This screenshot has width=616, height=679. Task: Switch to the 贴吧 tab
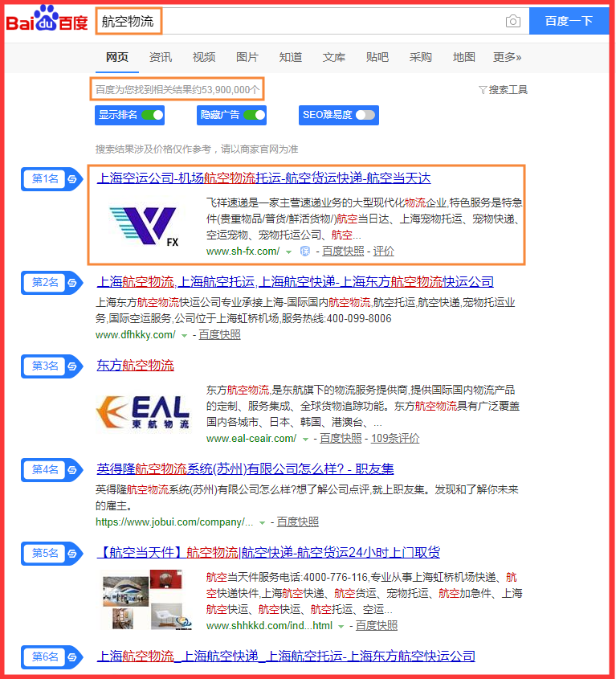[377, 57]
